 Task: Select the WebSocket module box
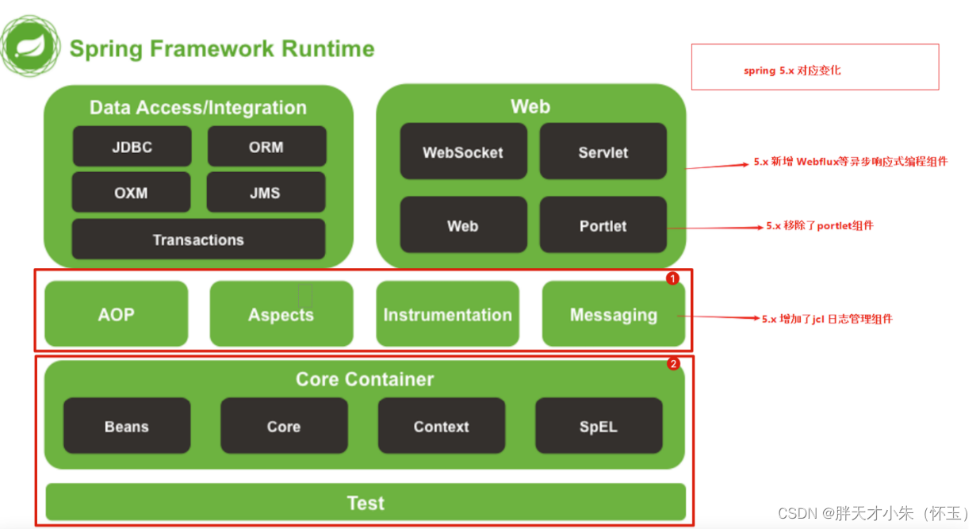point(464,151)
